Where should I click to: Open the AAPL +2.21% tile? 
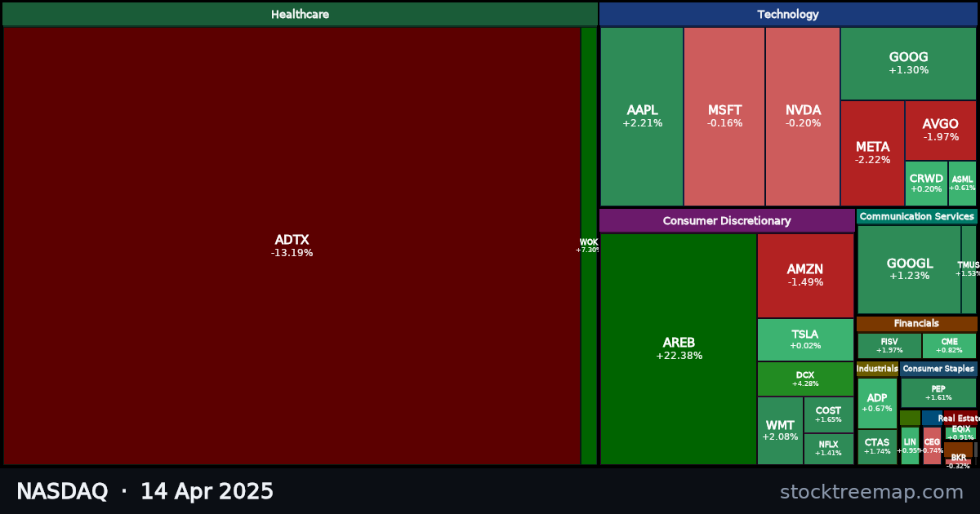pos(642,117)
